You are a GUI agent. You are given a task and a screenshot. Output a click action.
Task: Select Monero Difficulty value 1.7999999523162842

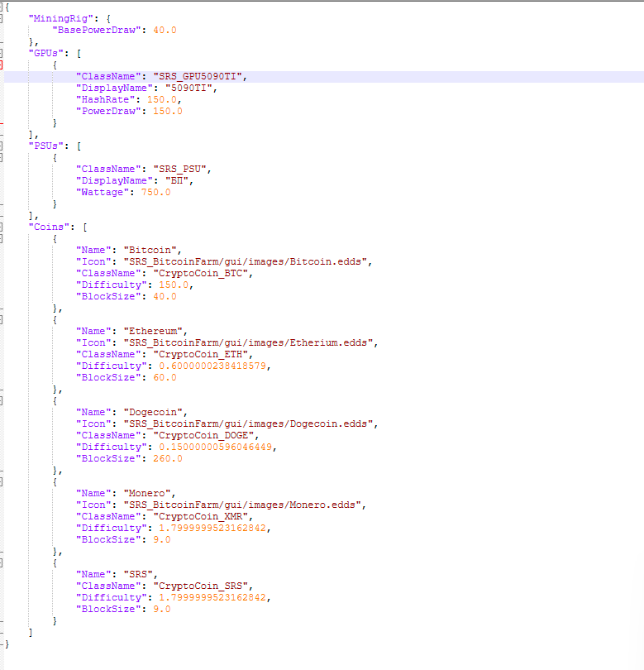(212, 528)
